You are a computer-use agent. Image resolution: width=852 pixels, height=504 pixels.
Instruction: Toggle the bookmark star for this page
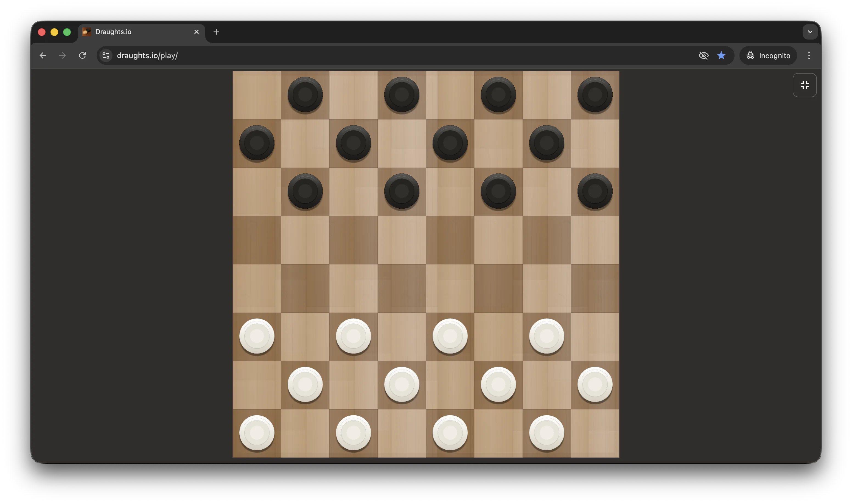point(721,55)
